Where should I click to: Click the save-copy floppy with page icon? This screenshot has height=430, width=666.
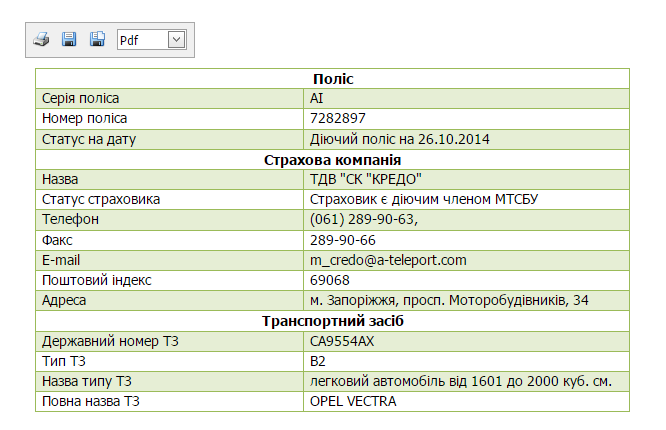click(97, 39)
